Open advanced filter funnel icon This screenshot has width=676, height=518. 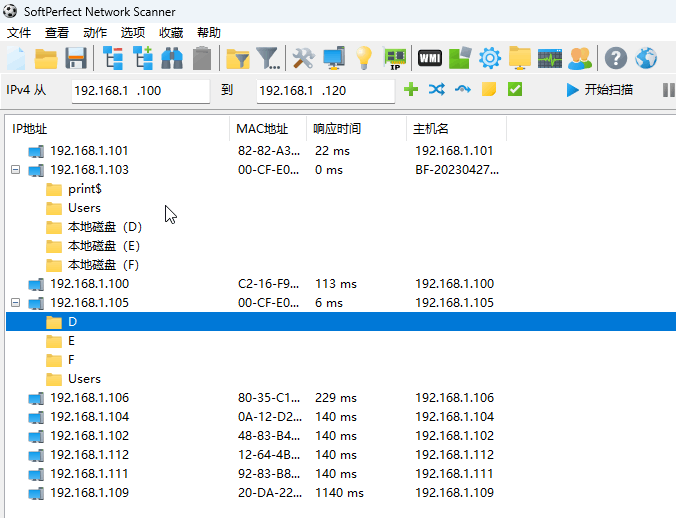(x=268, y=58)
